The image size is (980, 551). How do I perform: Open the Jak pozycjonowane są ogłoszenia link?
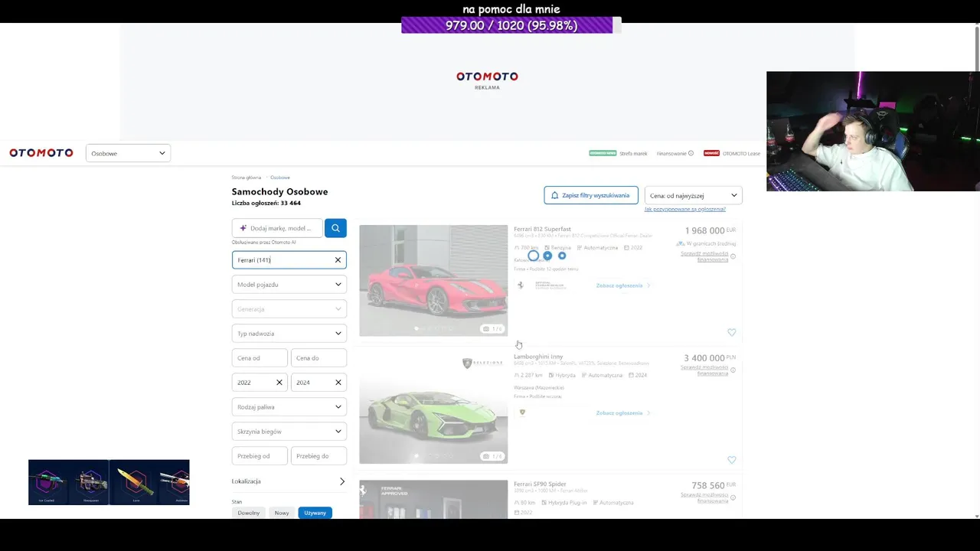point(684,209)
